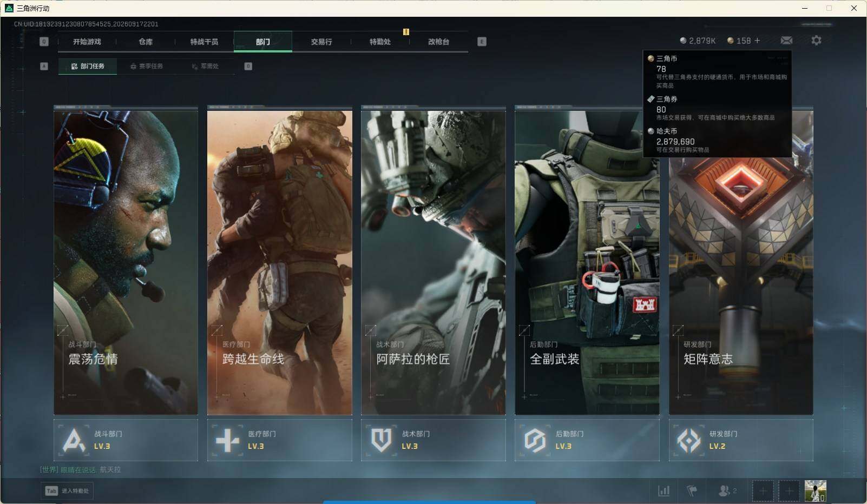Switch to the 交易行 tab
Image resolution: width=867 pixels, height=504 pixels.
(x=321, y=42)
